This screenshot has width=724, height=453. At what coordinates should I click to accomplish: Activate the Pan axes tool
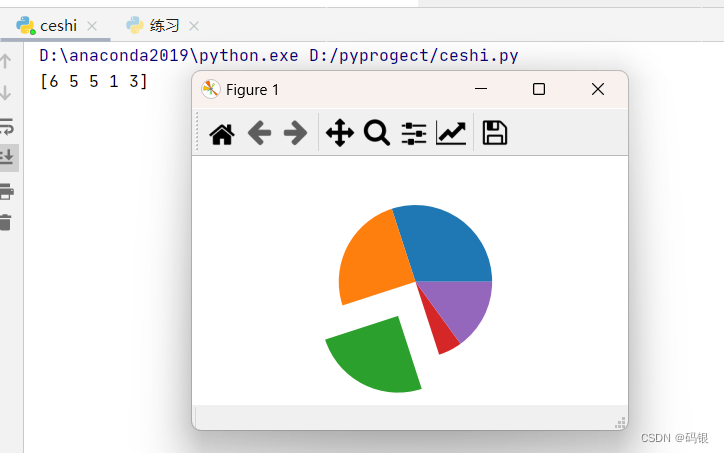(x=340, y=133)
